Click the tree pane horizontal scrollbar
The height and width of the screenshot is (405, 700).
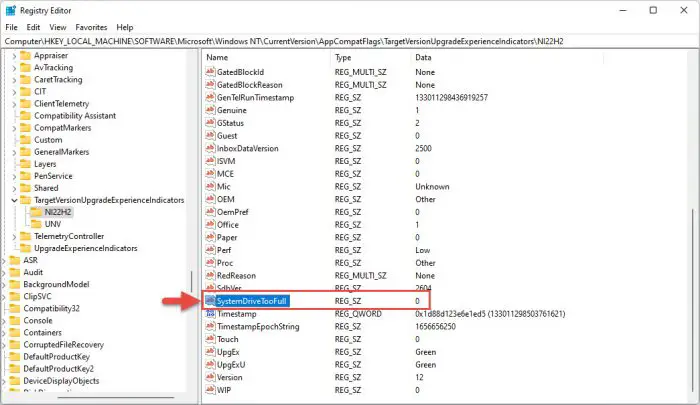[x=116, y=397]
